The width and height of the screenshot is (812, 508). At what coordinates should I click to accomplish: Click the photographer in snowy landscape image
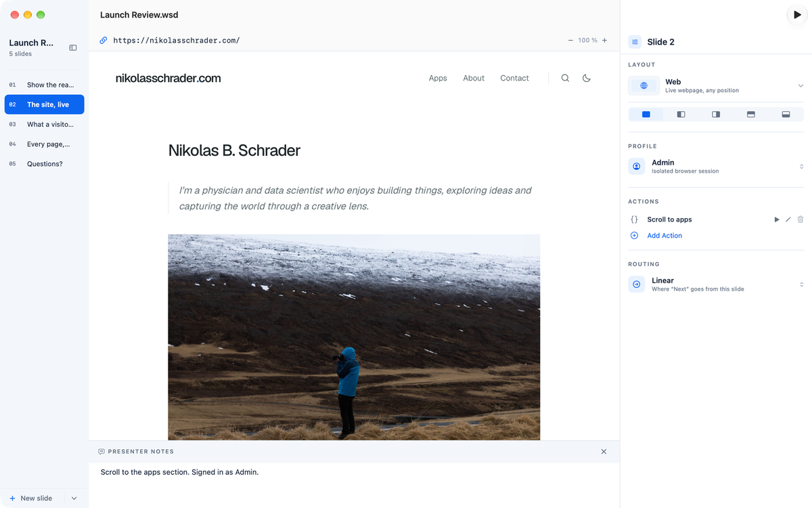point(354,337)
